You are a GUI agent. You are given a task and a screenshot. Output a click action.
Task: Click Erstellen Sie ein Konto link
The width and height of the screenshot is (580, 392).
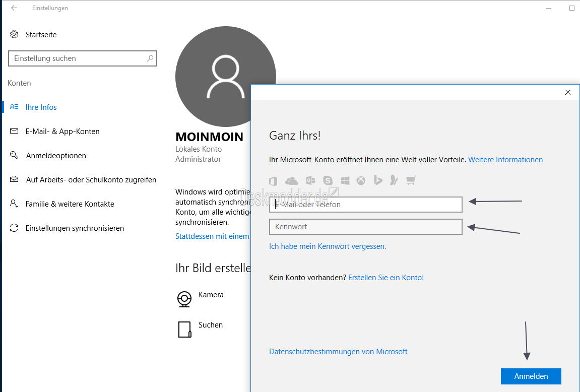click(x=386, y=278)
